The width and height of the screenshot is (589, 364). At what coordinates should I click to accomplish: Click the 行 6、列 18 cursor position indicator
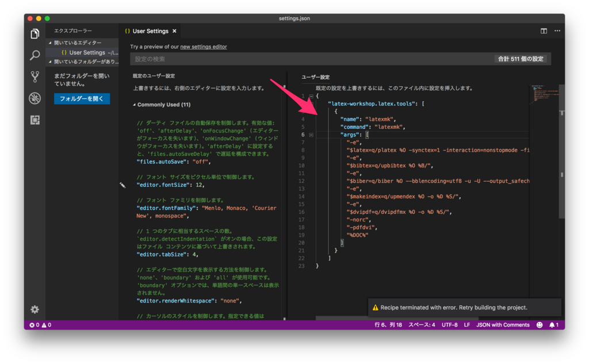pos(388,325)
